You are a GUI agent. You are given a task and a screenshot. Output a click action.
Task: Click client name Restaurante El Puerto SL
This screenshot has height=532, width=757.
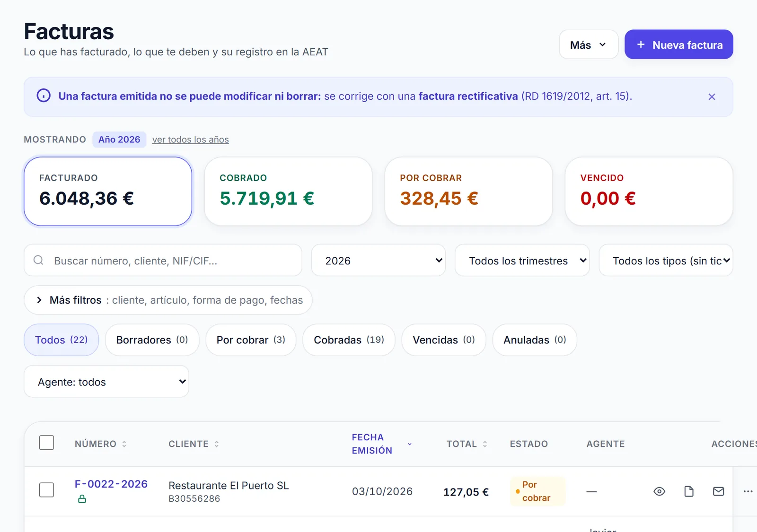(x=229, y=485)
